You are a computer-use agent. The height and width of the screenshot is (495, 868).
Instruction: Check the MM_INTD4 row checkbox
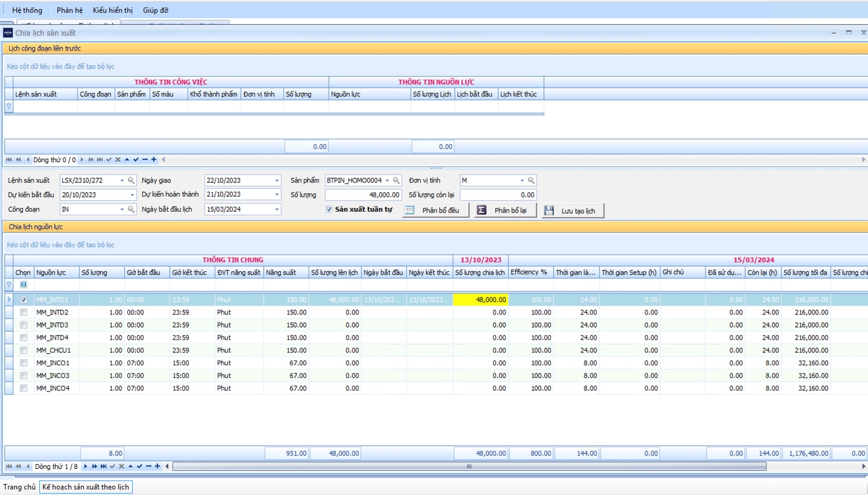click(24, 338)
